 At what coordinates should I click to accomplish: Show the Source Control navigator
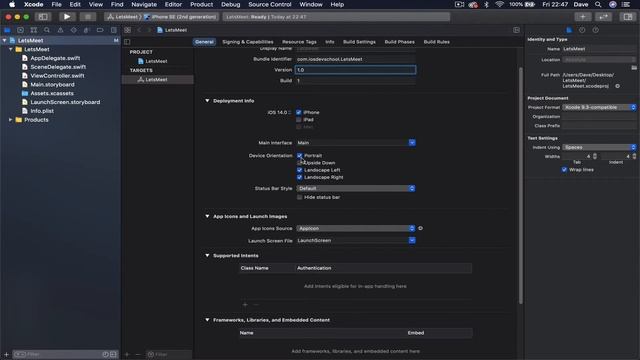pos(20,30)
